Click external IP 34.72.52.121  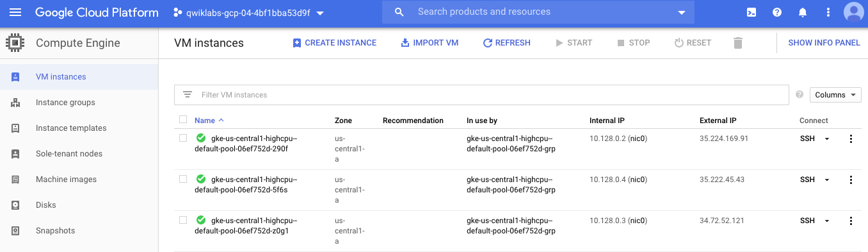(722, 221)
